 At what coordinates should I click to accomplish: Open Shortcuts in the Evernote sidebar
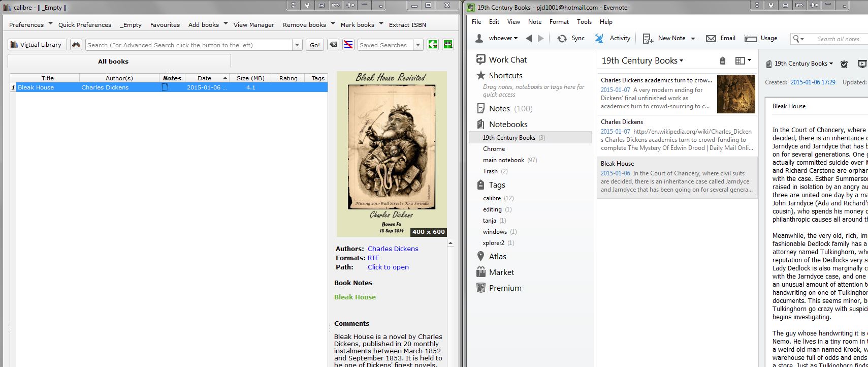coord(499,75)
